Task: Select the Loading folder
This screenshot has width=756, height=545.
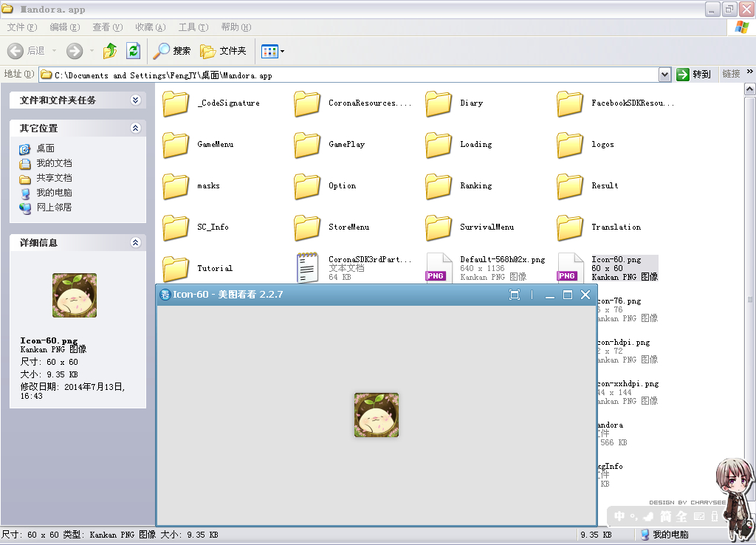Action: (x=458, y=144)
